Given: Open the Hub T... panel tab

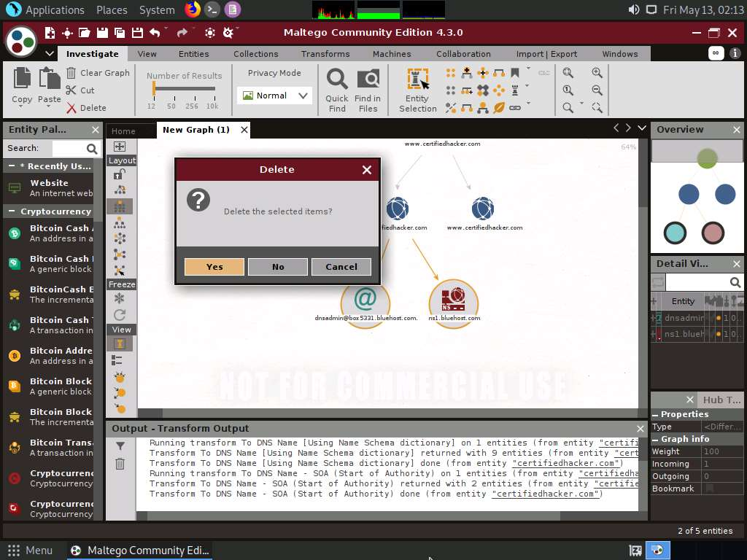Looking at the screenshot, I should [x=721, y=400].
